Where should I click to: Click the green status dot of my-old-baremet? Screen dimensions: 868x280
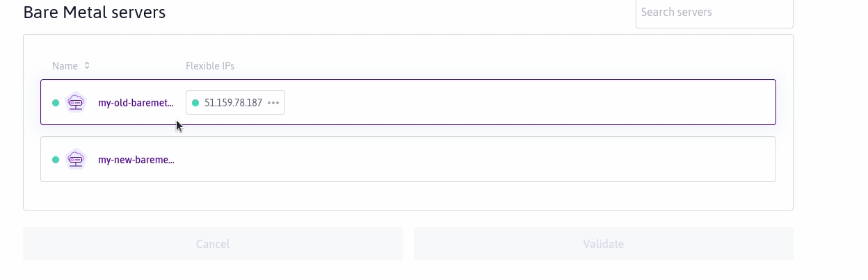56,103
